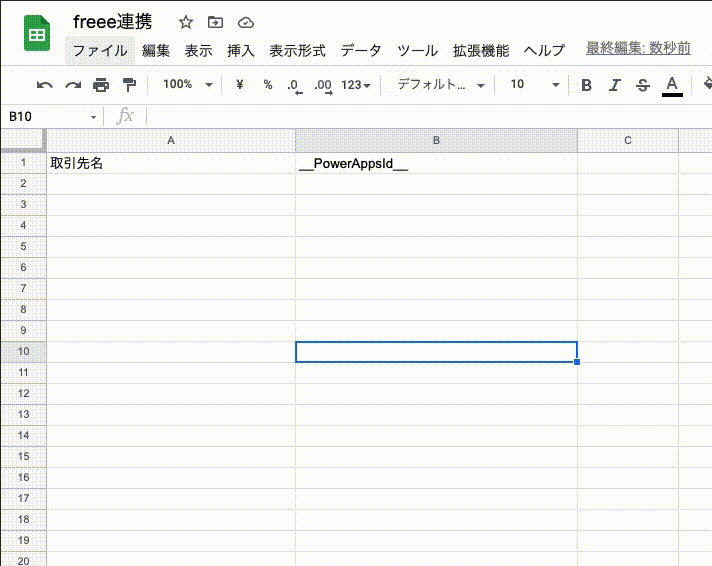Image resolution: width=712 pixels, height=566 pixels.
Task: Open the ツール menu
Action: click(x=417, y=50)
